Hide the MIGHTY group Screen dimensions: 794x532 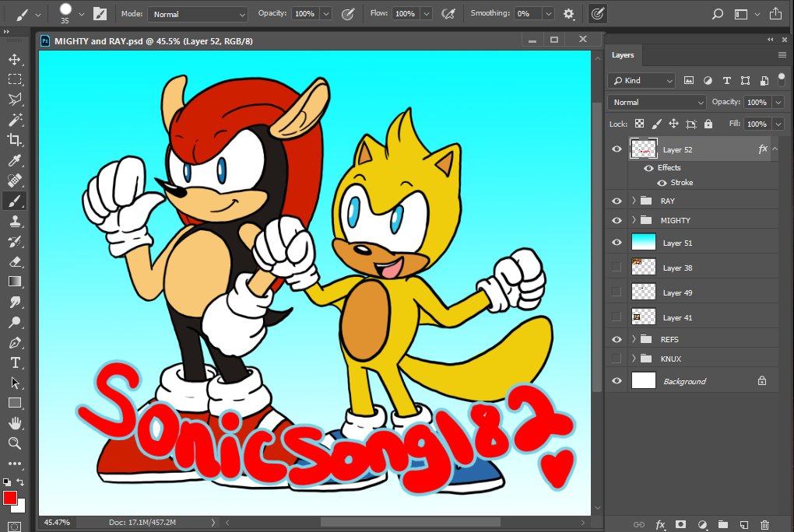[x=617, y=220]
